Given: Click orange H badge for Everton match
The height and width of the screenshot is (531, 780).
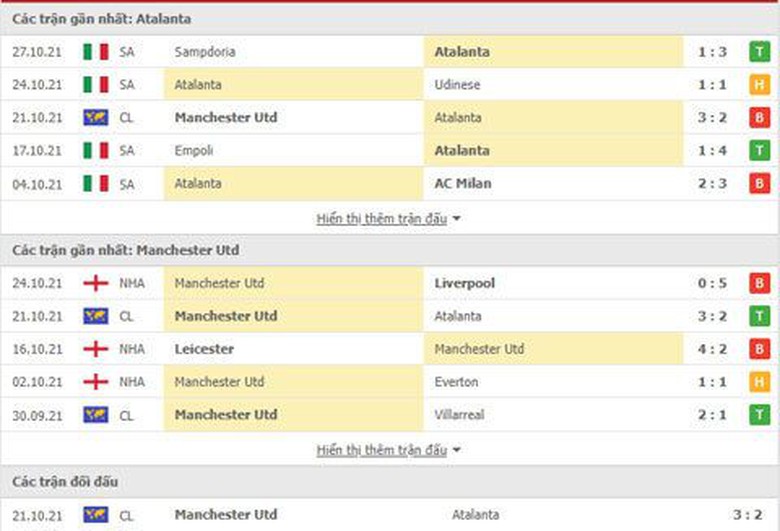Looking at the screenshot, I should click(759, 383).
